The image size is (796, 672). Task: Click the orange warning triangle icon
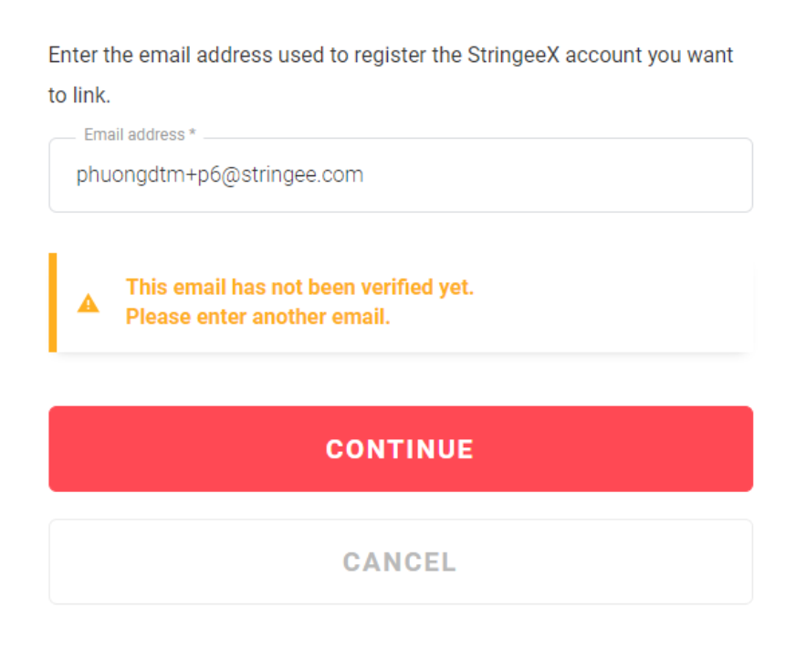(x=88, y=303)
